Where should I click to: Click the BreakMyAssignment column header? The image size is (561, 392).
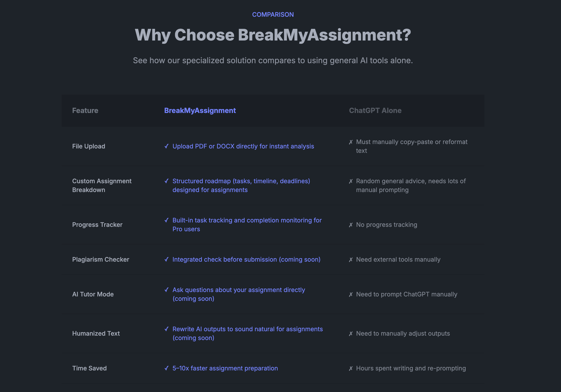pos(200,111)
